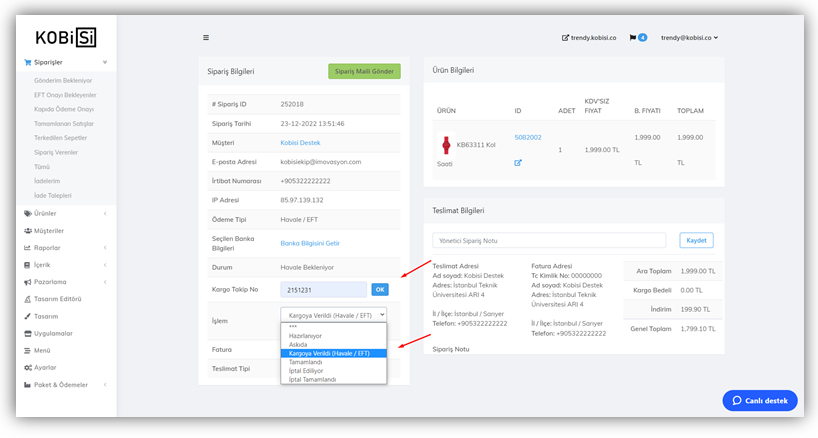
Task: Select Hazırlanıyor option in dropdown
Action: 334,336
